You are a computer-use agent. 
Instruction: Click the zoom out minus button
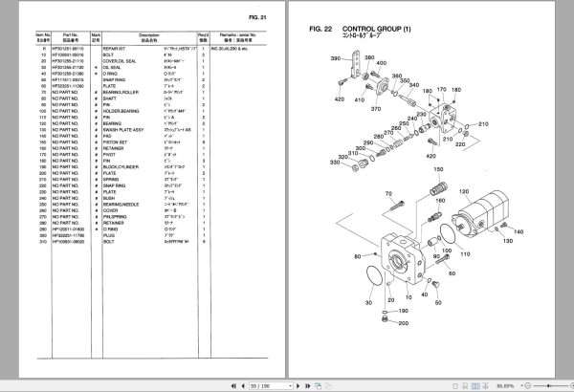528,385
